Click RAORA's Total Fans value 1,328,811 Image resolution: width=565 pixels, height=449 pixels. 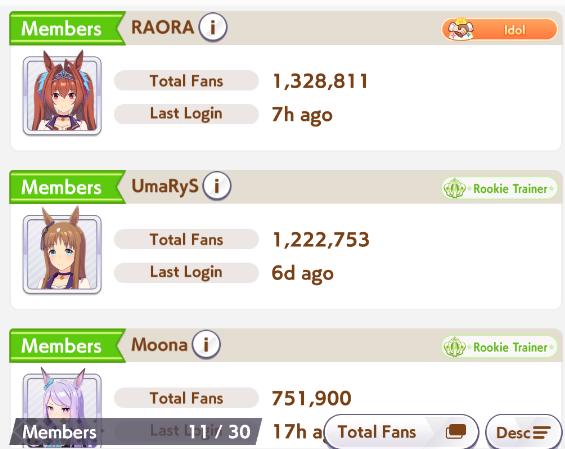[x=320, y=81]
